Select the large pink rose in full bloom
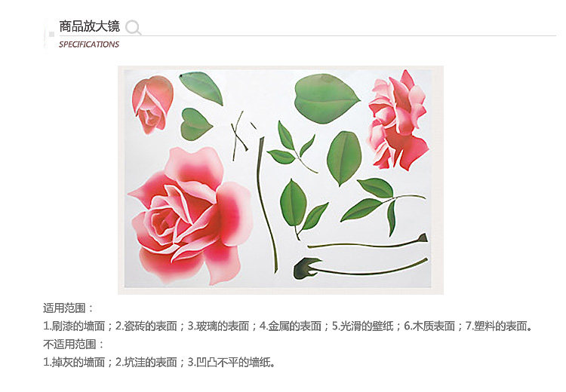Image resolution: width=566 pixels, height=392 pixels. tap(191, 216)
